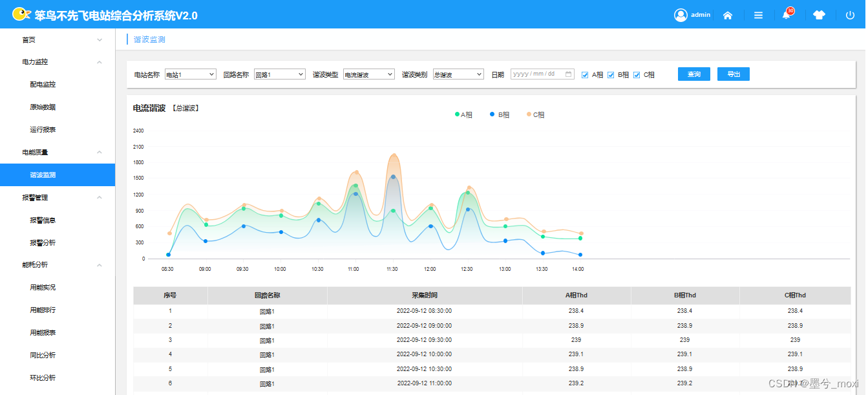Viewport: 868px width, 395px height.
Task: Open 环比分析 in sidebar
Action: coord(43,378)
